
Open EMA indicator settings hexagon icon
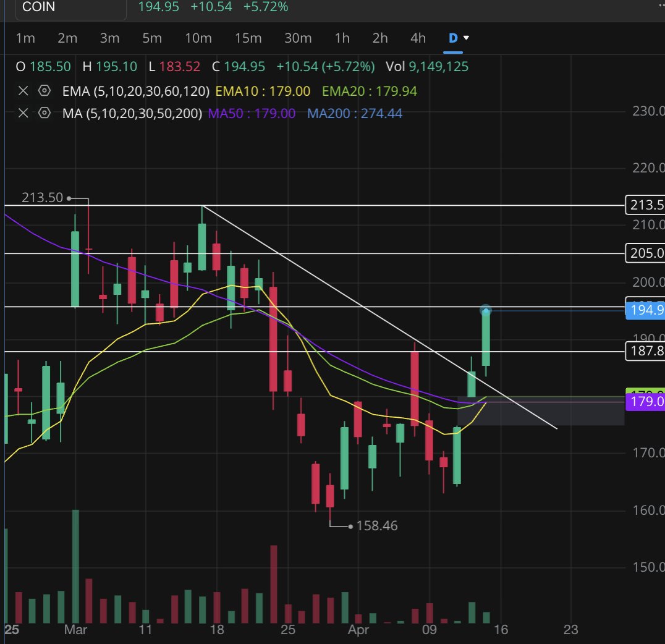44,91
